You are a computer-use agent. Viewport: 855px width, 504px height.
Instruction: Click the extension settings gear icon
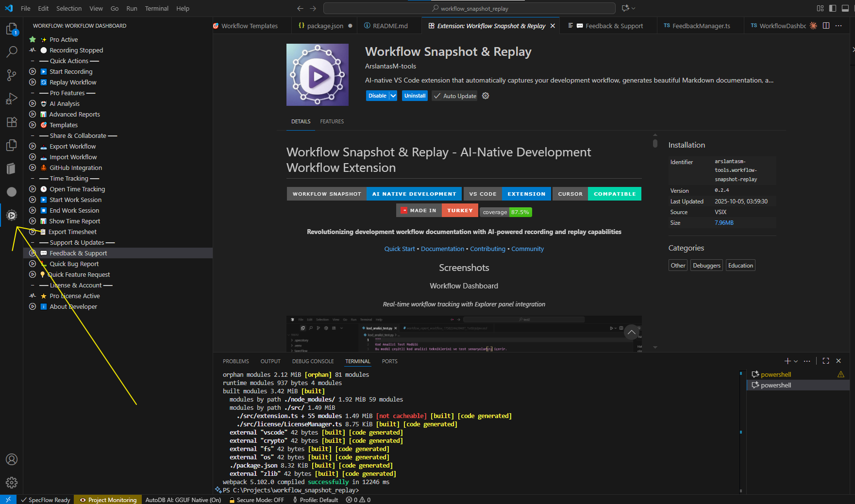click(x=486, y=96)
